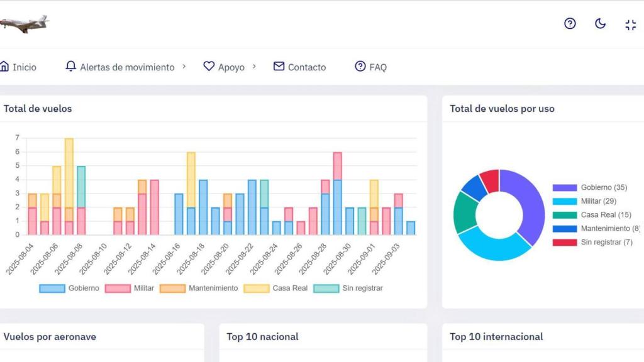Viewport: 644px width, 362px height.
Task: Click the FAQ question mark icon
Action: 360,67
